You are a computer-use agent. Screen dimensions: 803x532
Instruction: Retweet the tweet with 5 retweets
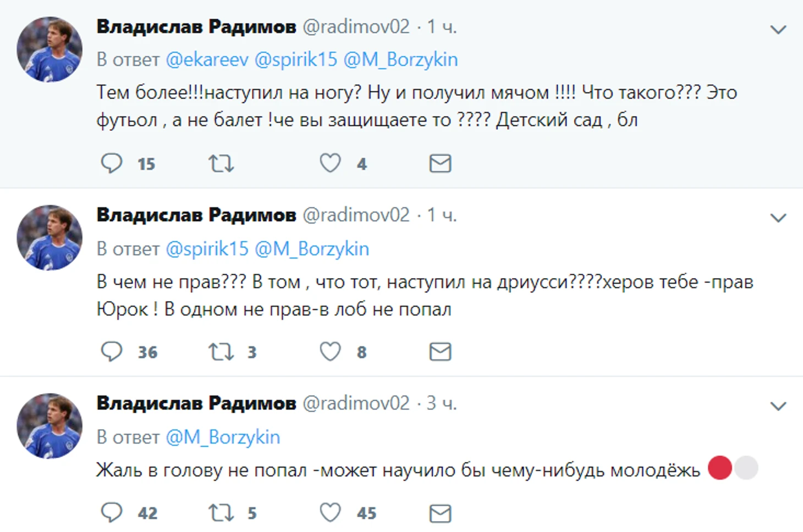click(221, 513)
